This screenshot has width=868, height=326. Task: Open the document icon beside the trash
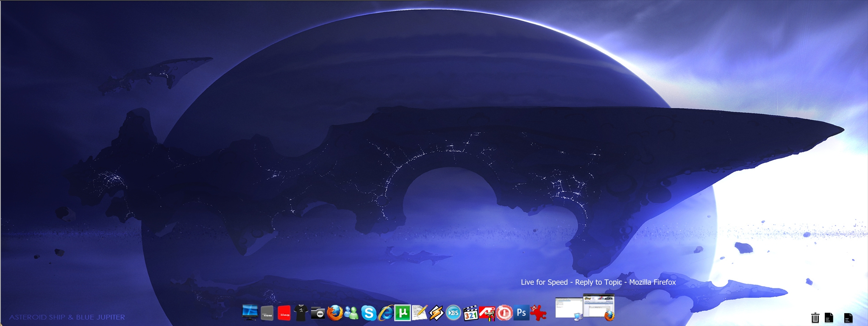829,318
